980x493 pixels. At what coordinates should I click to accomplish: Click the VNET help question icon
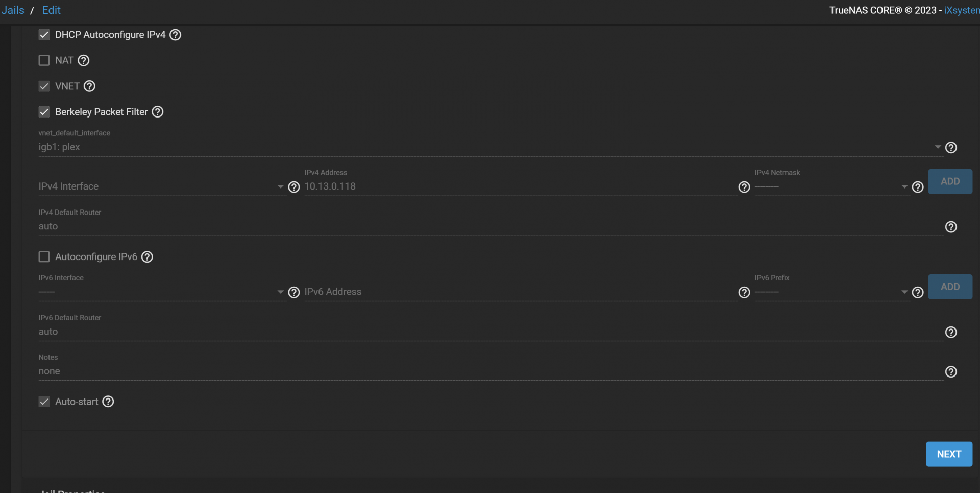[x=89, y=86]
